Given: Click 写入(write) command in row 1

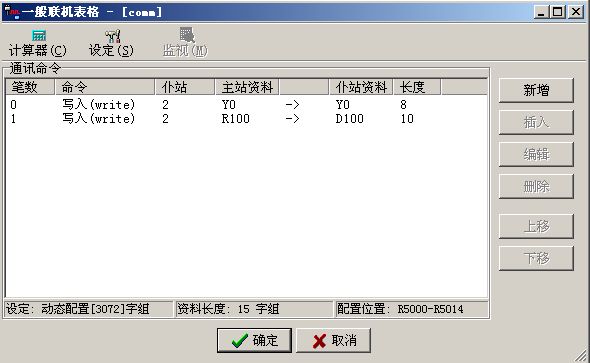Looking at the screenshot, I should (x=98, y=119).
